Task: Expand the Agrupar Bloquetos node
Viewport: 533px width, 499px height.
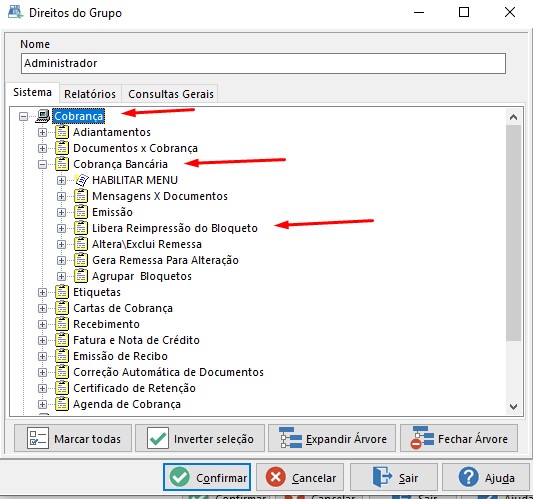Action: click(x=62, y=276)
